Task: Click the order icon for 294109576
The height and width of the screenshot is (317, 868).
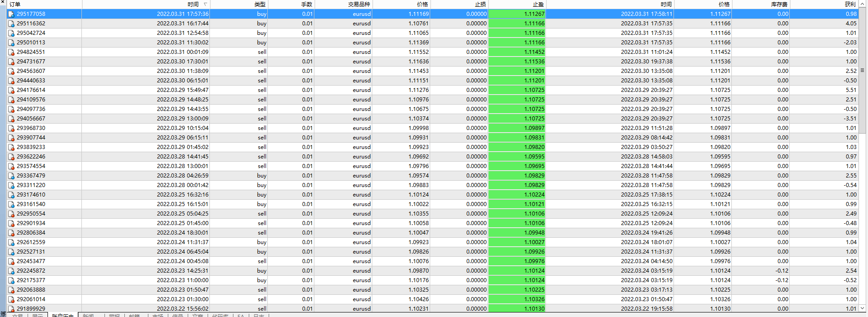Action: pos(11,100)
